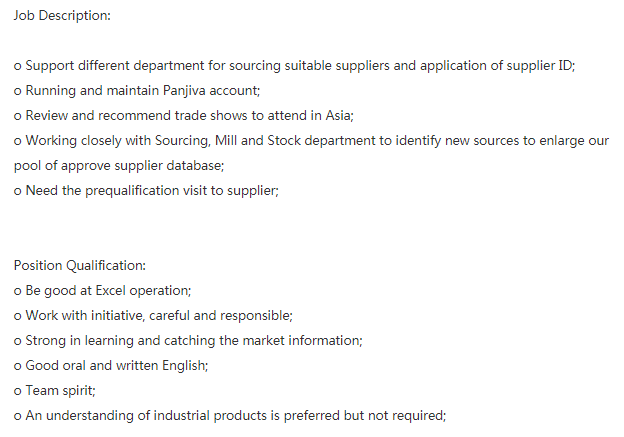Image resolution: width=624 pixels, height=437 pixels.
Task: Click the line starting "Working closely with Sourcing"
Action: click(310, 141)
